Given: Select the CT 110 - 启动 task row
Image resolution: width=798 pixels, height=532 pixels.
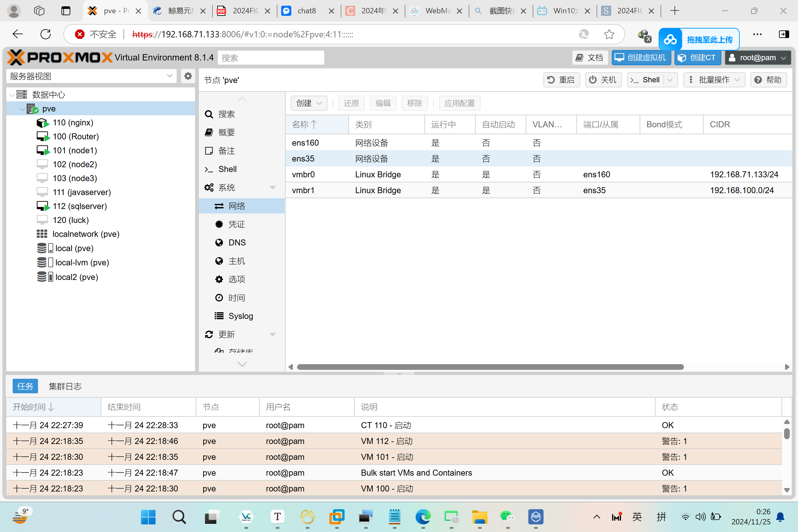Looking at the screenshot, I should (394, 425).
